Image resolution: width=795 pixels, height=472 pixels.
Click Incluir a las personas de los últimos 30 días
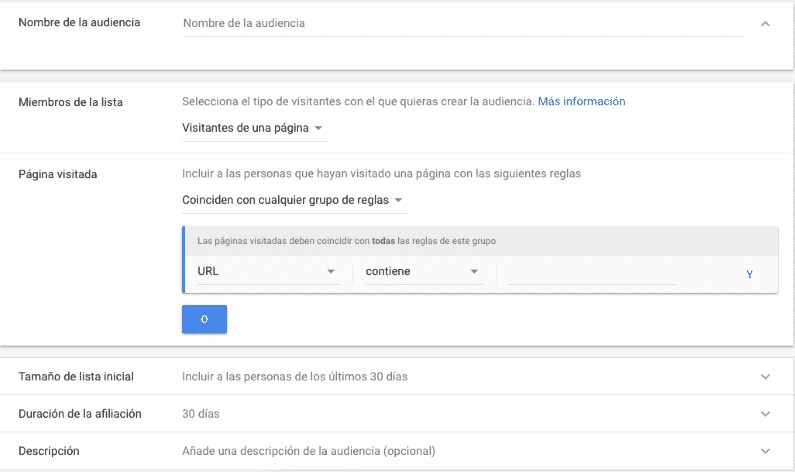click(295, 377)
